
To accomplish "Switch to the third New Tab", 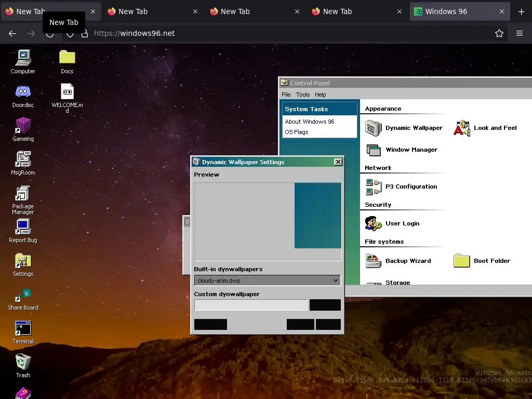I will tap(255, 11).
